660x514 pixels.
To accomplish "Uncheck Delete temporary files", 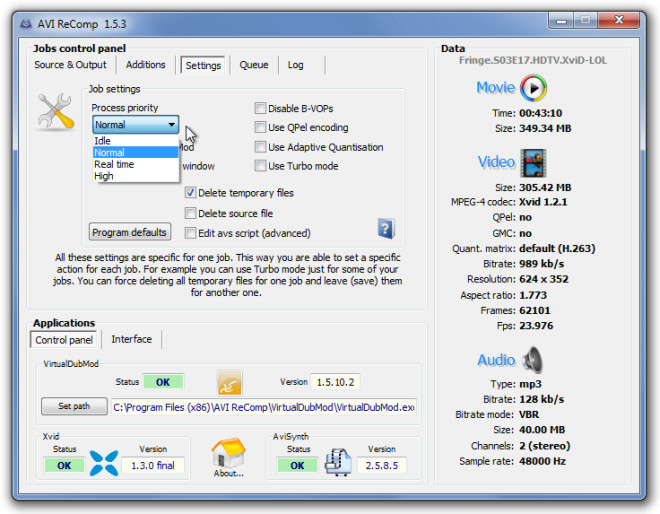I will (x=191, y=193).
